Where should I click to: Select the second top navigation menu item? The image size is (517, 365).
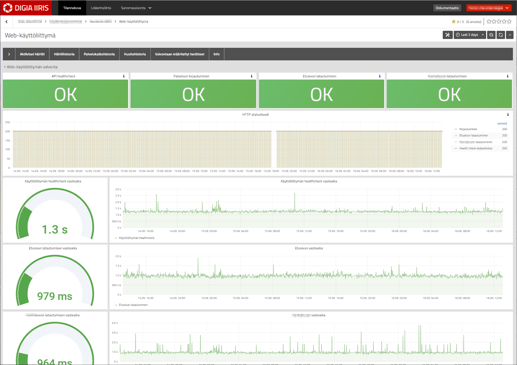coord(101,8)
